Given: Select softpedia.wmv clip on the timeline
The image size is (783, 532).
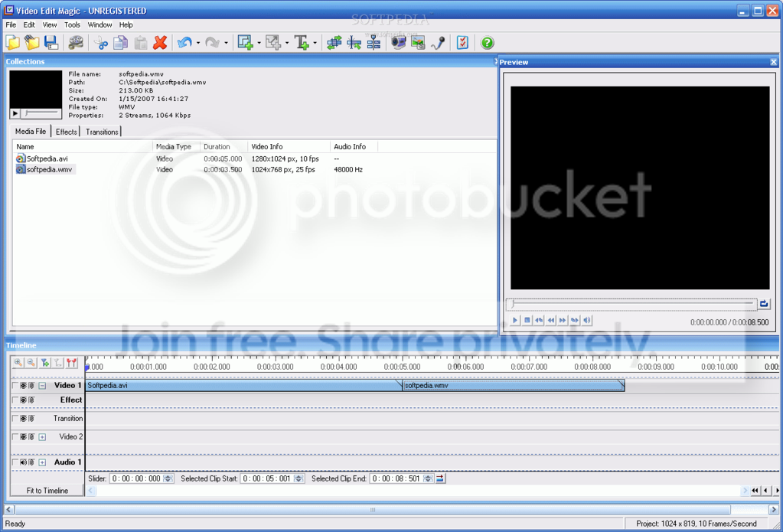Looking at the screenshot, I should (514, 386).
